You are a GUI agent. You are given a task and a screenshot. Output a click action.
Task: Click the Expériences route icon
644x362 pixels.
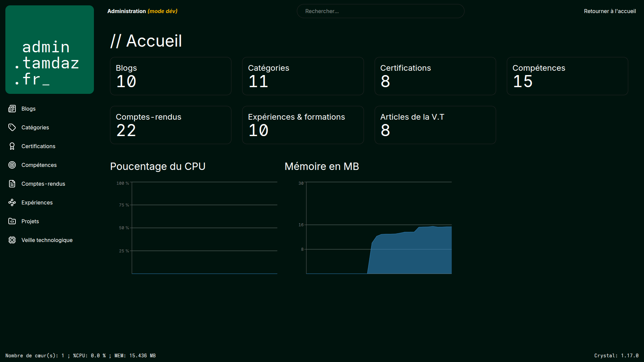(12, 202)
